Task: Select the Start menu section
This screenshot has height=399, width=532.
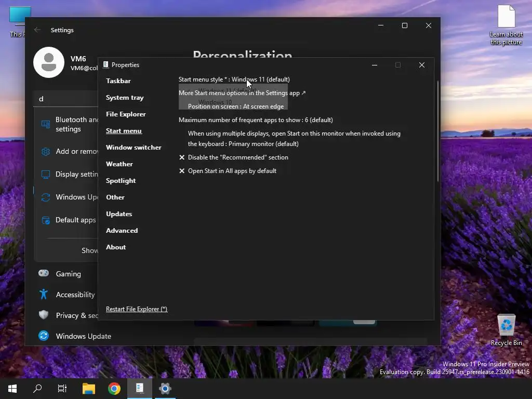Action: pos(124,130)
